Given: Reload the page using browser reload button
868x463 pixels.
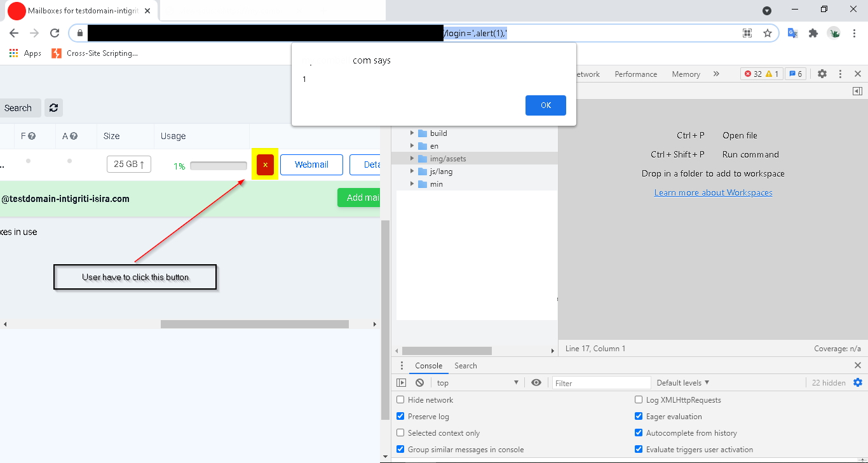Looking at the screenshot, I should tap(55, 33).
